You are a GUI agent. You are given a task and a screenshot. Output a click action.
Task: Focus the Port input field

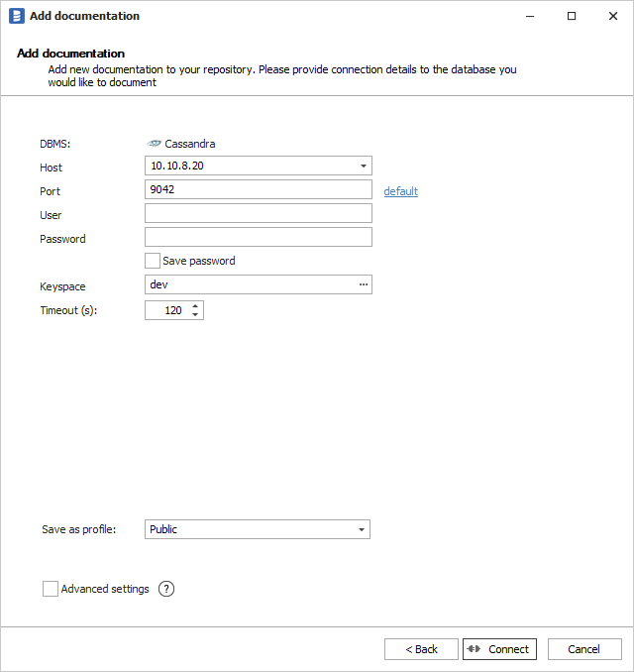pos(258,189)
